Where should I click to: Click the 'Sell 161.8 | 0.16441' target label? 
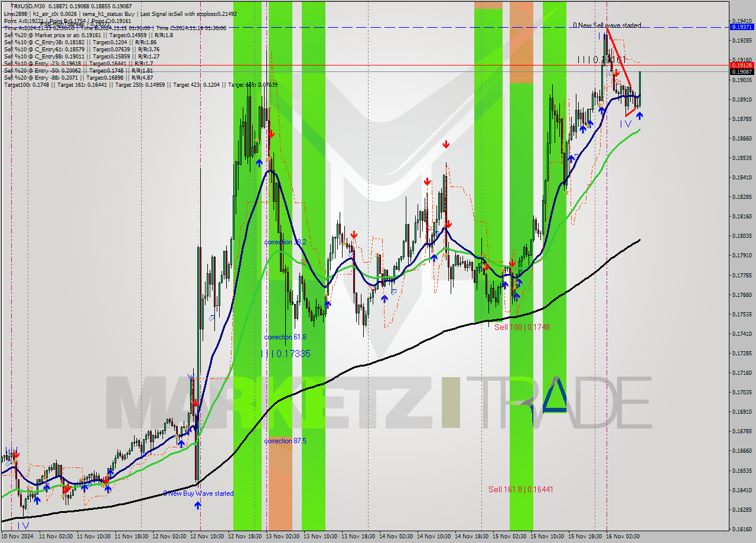coord(521,489)
